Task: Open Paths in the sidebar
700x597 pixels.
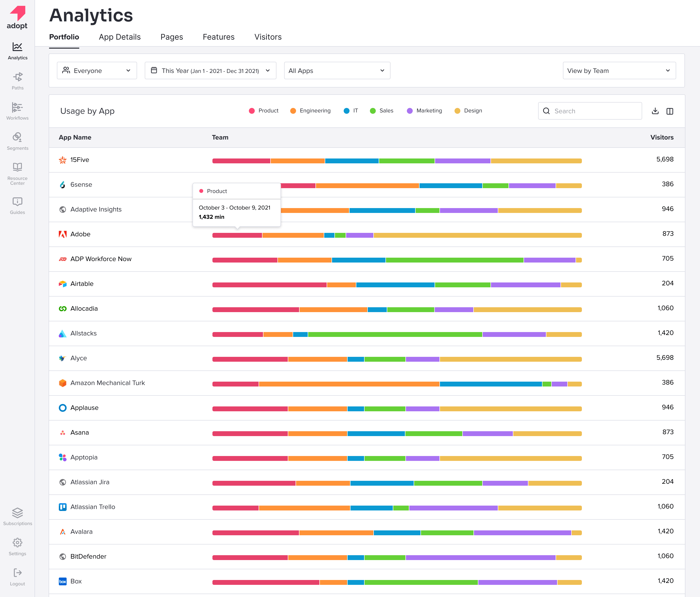Action: (17, 81)
